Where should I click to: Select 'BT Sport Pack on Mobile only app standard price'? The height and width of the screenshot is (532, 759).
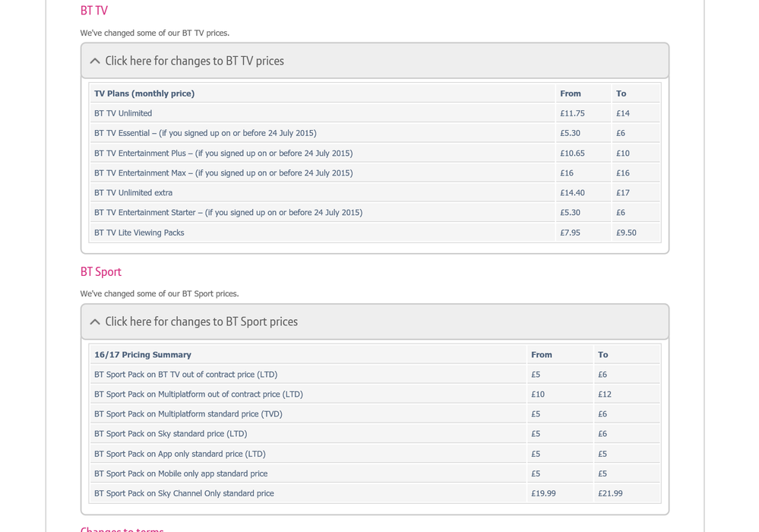pyautogui.click(x=181, y=474)
